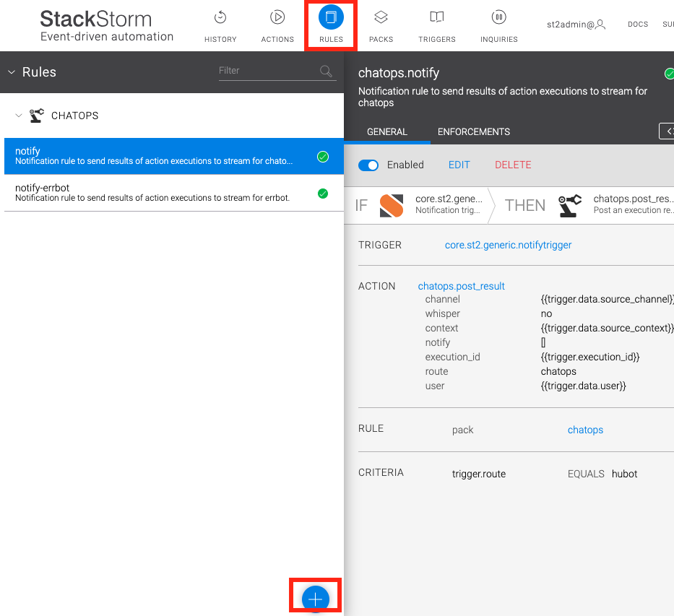Click the st2admin@ username text
Screen dimensions: 674x616
coord(571,25)
